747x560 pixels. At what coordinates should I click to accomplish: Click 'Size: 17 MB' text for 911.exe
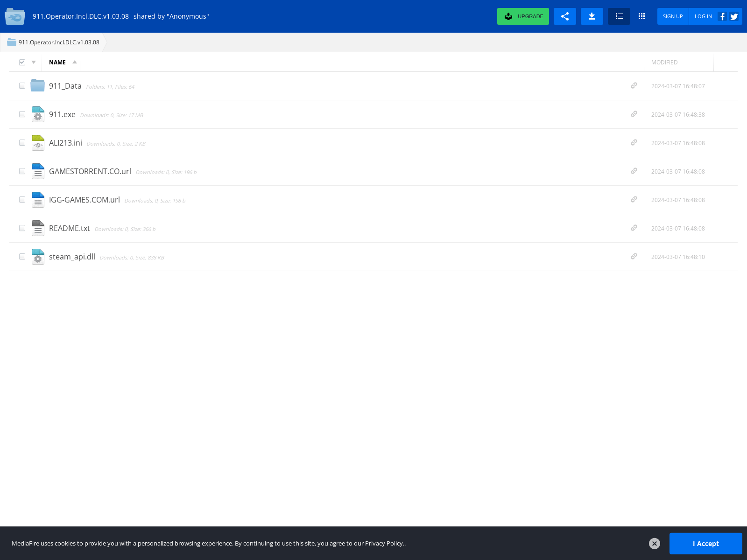[x=129, y=115]
